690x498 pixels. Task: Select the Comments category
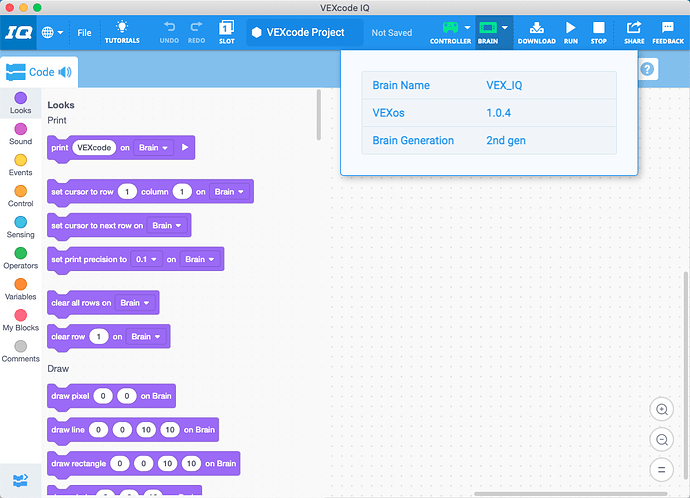pos(21,352)
